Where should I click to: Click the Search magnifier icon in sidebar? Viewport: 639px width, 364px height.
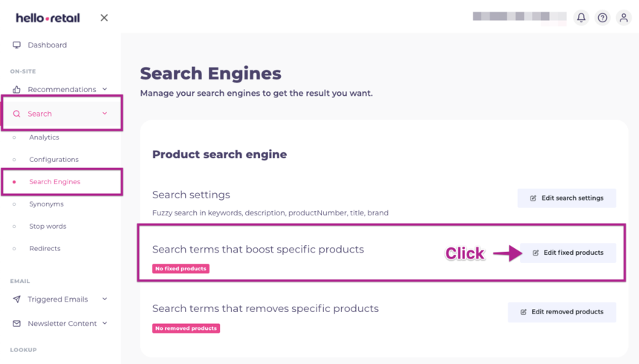(16, 114)
